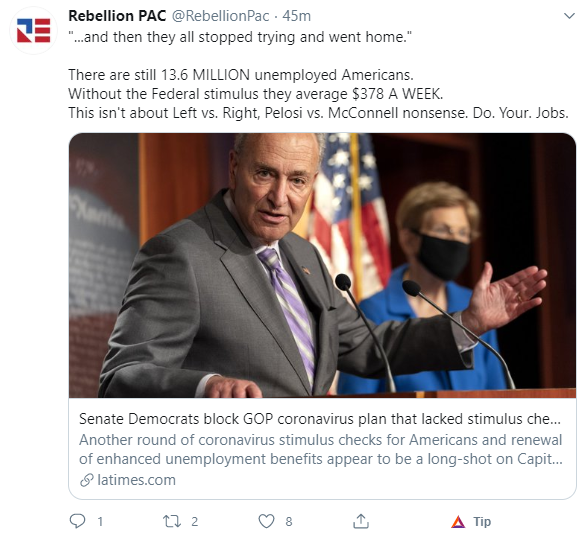
Task: Retweet this post using the retweet icon
Action: tap(172, 521)
